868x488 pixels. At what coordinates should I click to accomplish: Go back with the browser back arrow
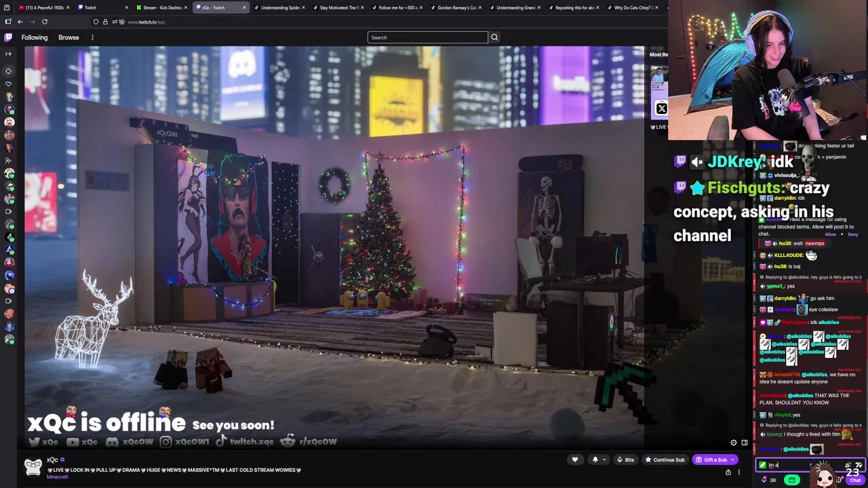tap(20, 22)
